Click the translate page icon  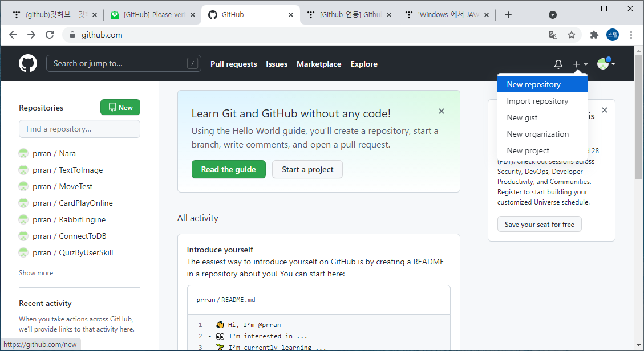(x=553, y=35)
